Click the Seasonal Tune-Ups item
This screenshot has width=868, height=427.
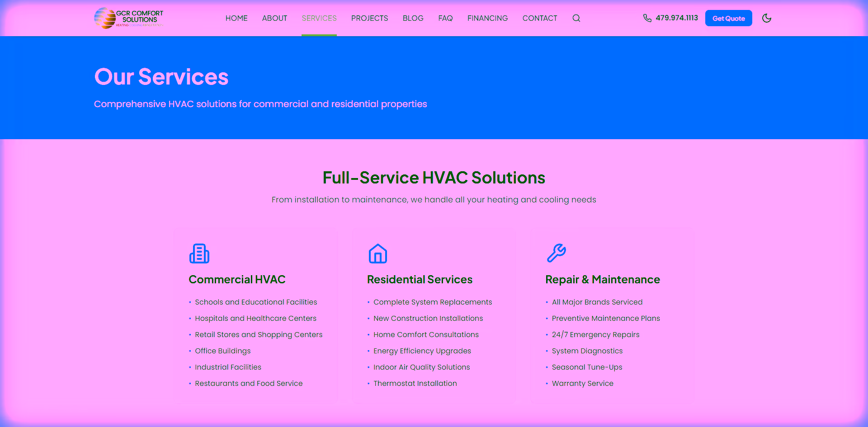(587, 367)
